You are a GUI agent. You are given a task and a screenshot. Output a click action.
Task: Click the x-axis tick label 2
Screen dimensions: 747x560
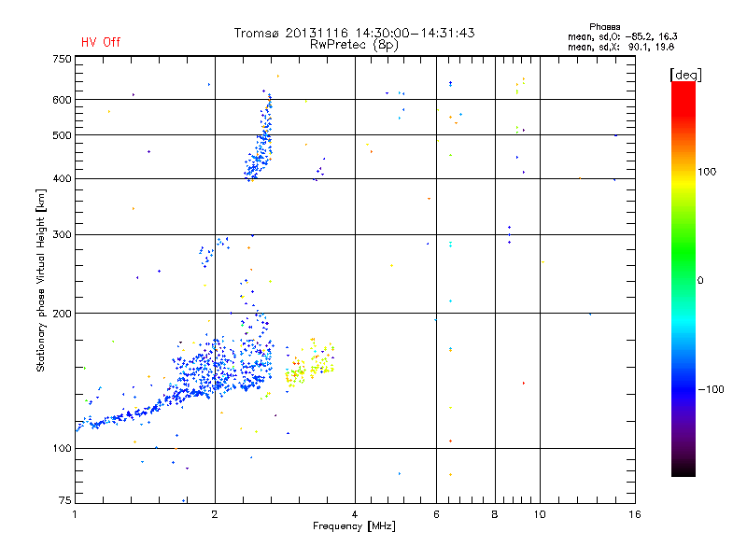point(215,514)
